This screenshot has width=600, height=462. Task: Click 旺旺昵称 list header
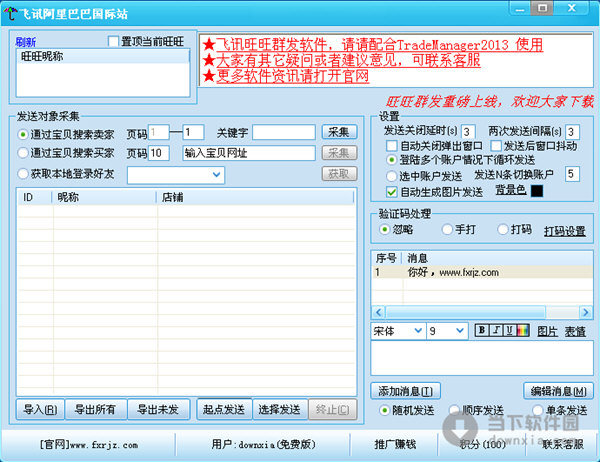pos(103,56)
